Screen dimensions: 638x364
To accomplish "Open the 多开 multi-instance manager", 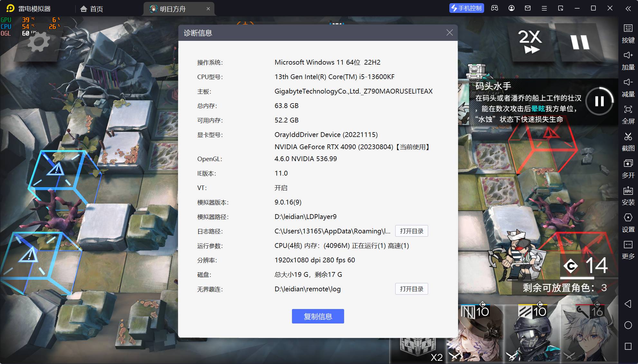I will pyautogui.click(x=628, y=164).
